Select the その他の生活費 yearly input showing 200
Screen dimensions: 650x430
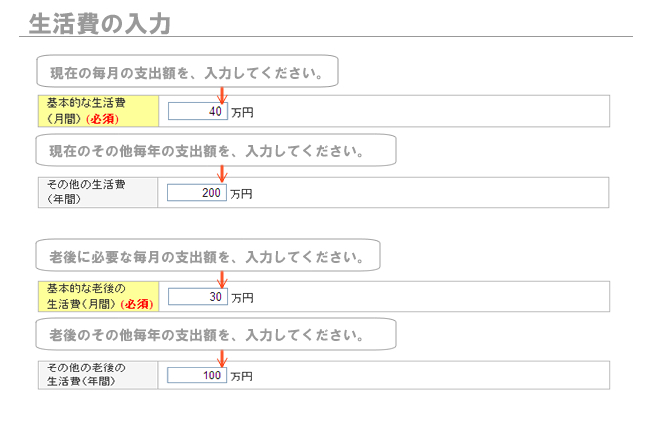(197, 193)
